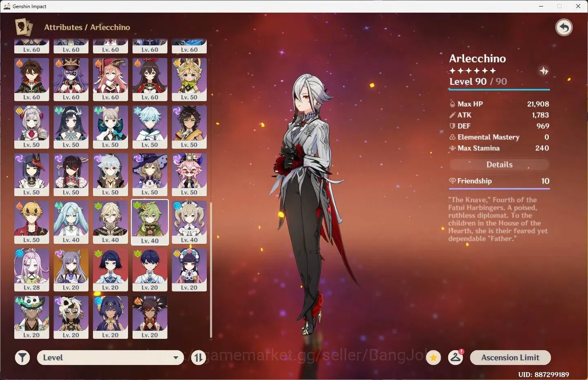The width and height of the screenshot is (588, 380).
Task: Select Razor's Lv. 50 portrait
Action: tap(111, 175)
